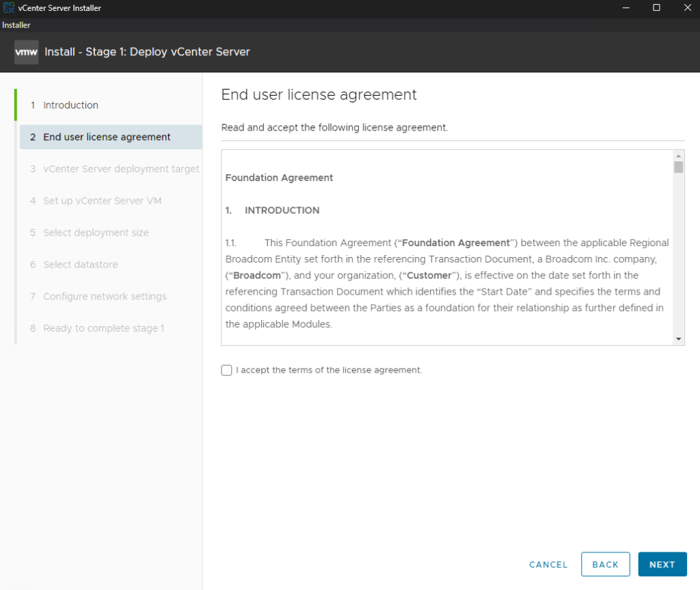Select Ready to complete stage 1 step

(x=103, y=328)
